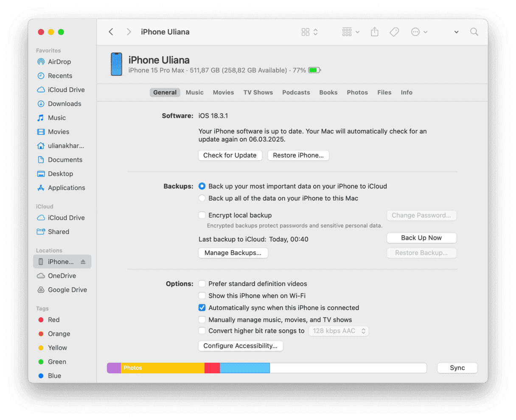Enable the Encrypt local backup checkbox

pyautogui.click(x=202, y=215)
